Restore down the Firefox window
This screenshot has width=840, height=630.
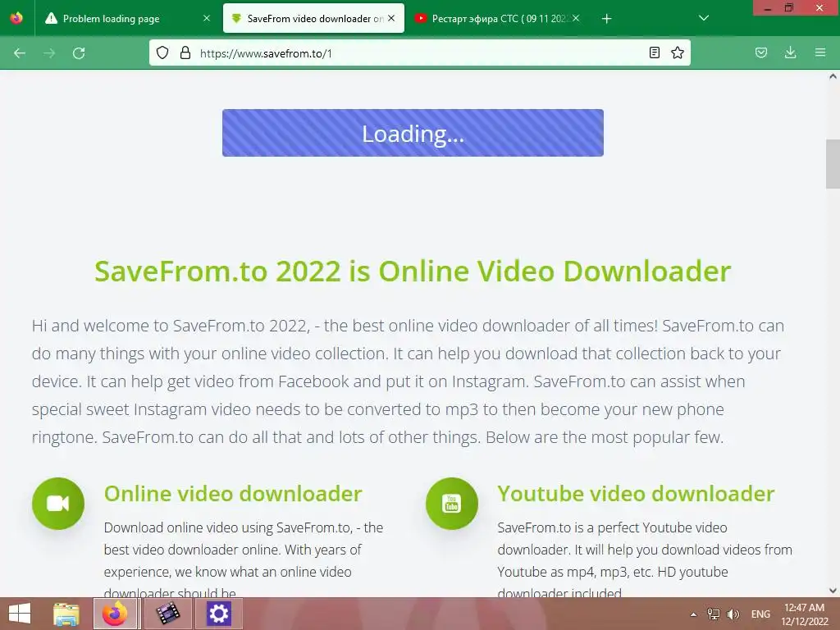pos(789,8)
